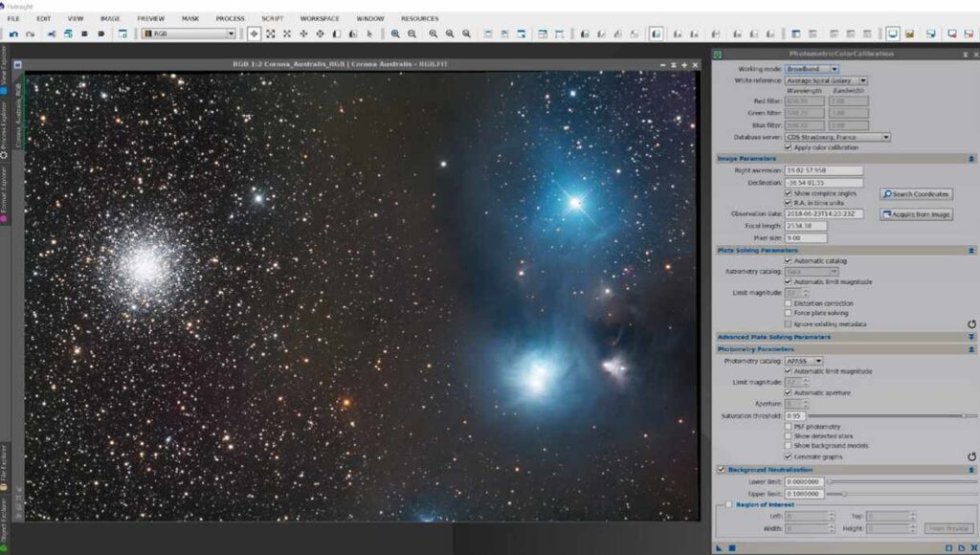Toggle R.A. in time units checkbox

(788, 203)
